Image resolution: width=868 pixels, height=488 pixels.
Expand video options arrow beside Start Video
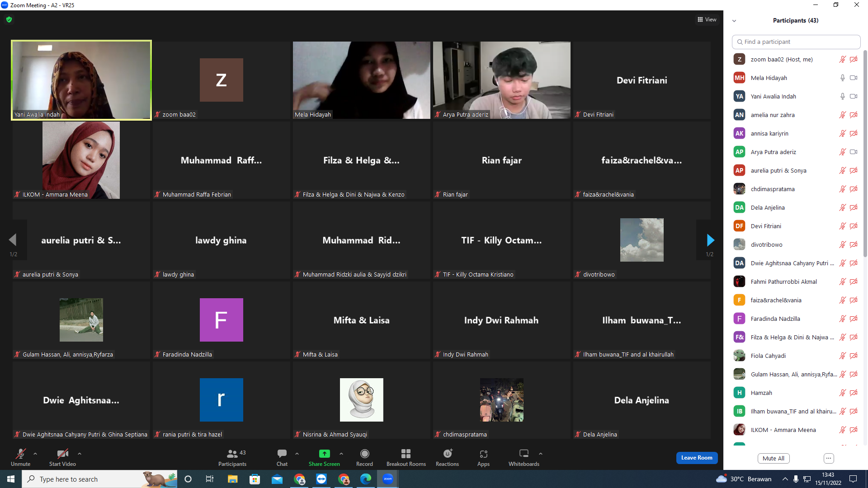click(80, 454)
